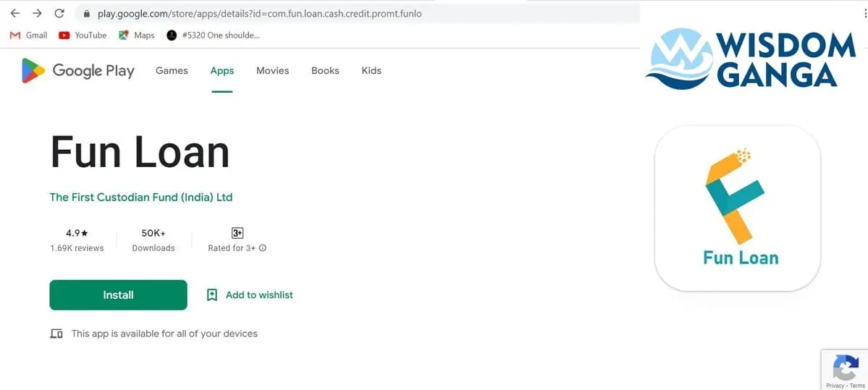Click the reCAPTCHA badge icon

click(x=846, y=368)
